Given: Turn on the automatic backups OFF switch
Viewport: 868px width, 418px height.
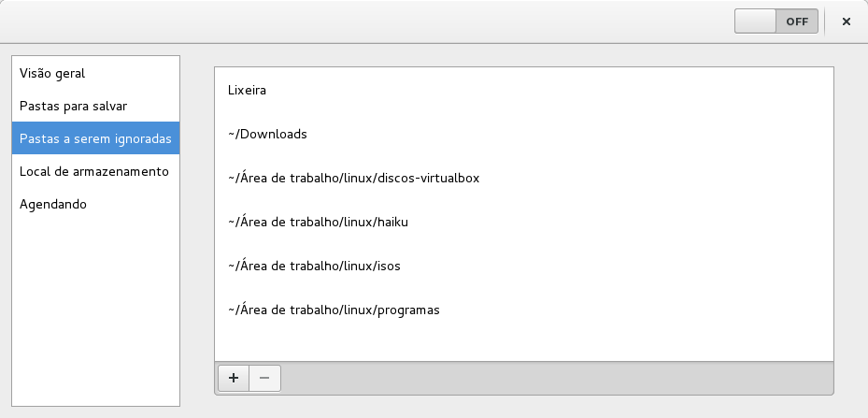Looking at the screenshot, I should [x=776, y=22].
